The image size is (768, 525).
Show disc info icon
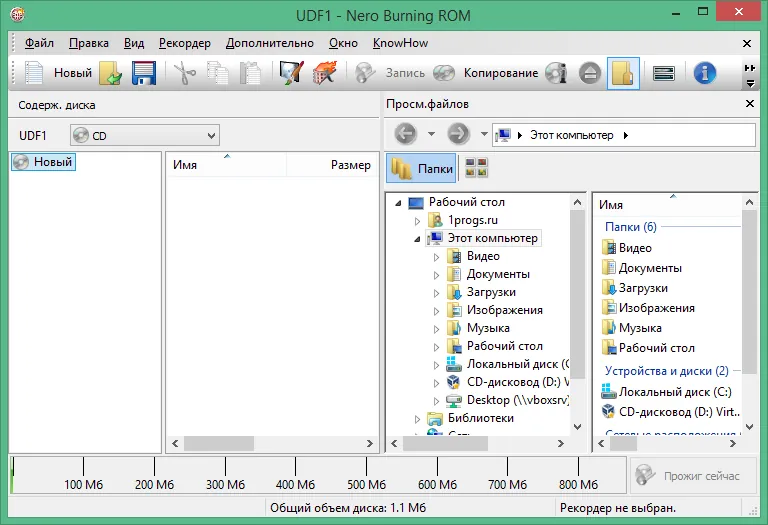[x=556, y=73]
